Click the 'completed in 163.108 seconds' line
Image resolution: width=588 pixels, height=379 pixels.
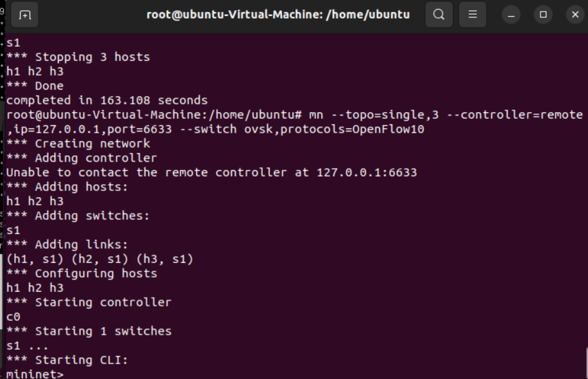pos(106,100)
